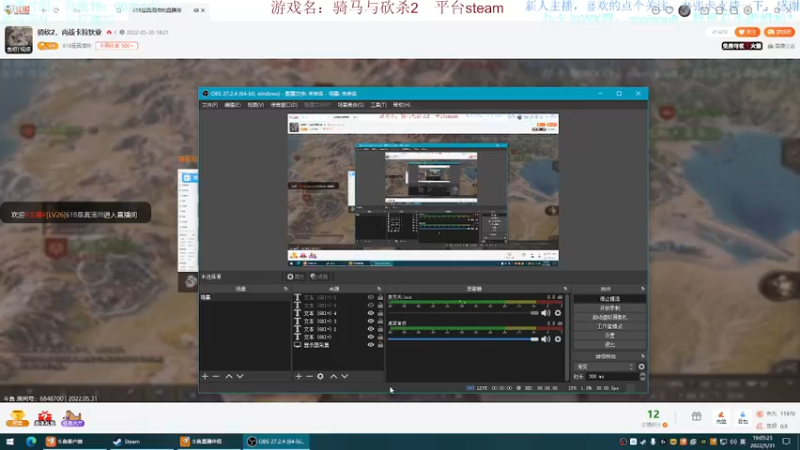Open the gift box icon in the Douyu bar
Image resolution: width=800 pixels, height=450 pixels.
[696, 416]
